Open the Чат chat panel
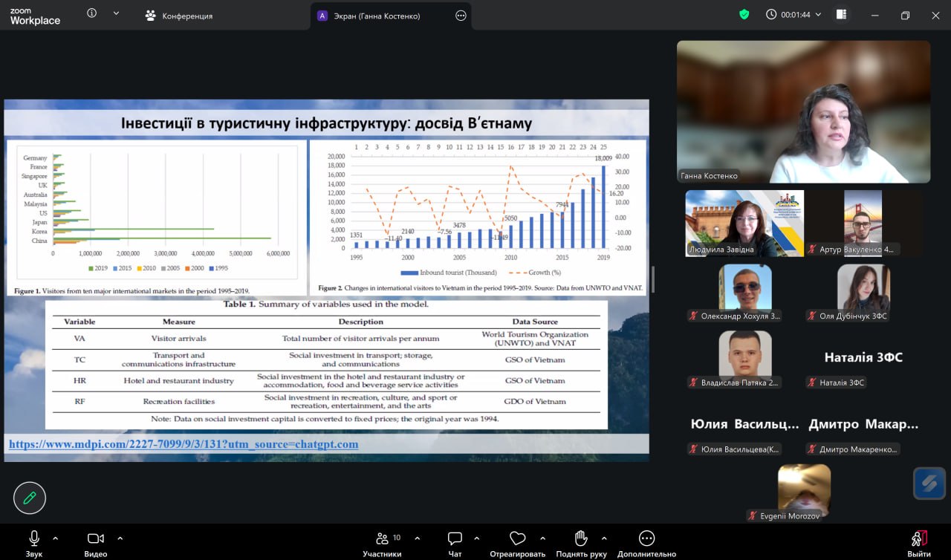The image size is (951, 560). click(x=455, y=543)
